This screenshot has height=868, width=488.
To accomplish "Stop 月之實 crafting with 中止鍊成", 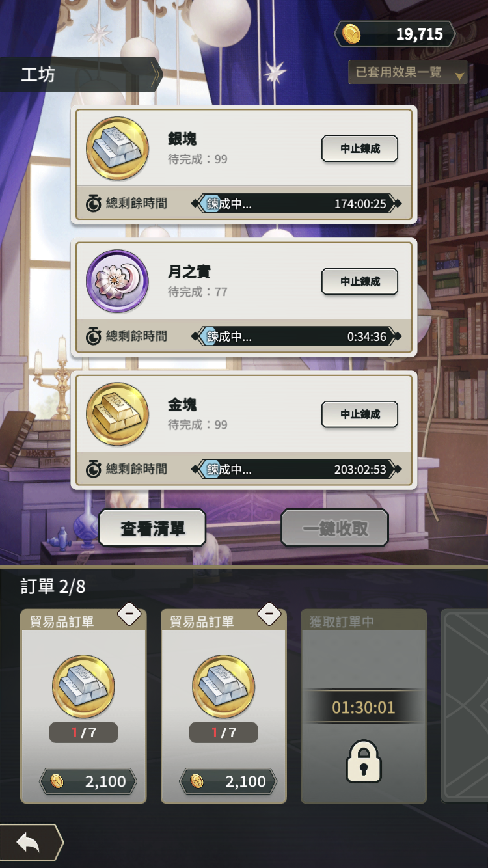I will tap(360, 281).
